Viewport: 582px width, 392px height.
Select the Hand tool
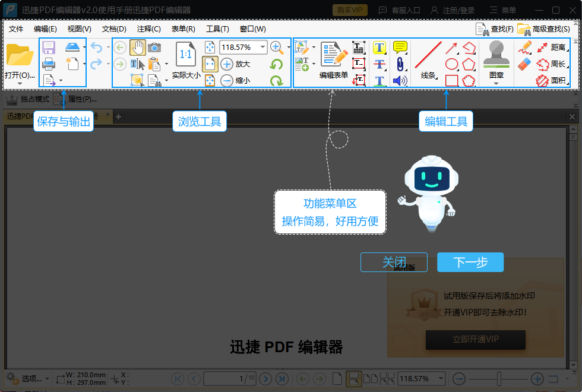(x=137, y=48)
